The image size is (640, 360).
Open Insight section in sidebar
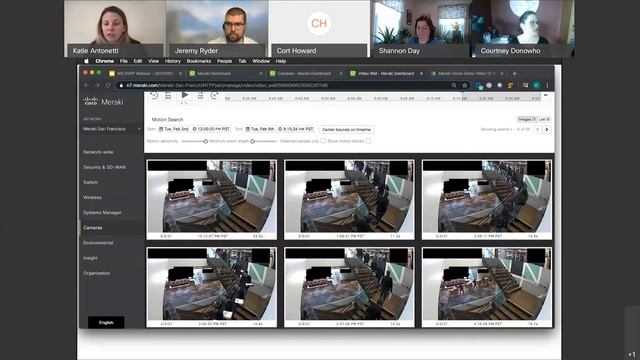(x=90, y=258)
